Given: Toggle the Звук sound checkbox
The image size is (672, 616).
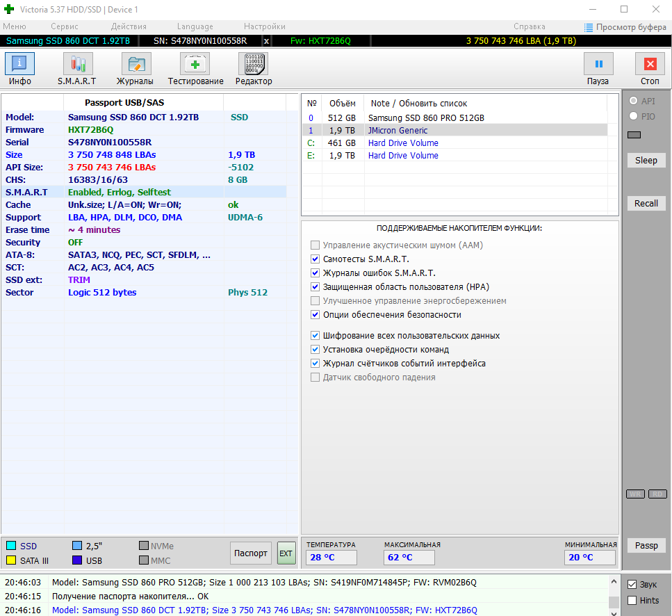Looking at the screenshot, I should (632, 584).
